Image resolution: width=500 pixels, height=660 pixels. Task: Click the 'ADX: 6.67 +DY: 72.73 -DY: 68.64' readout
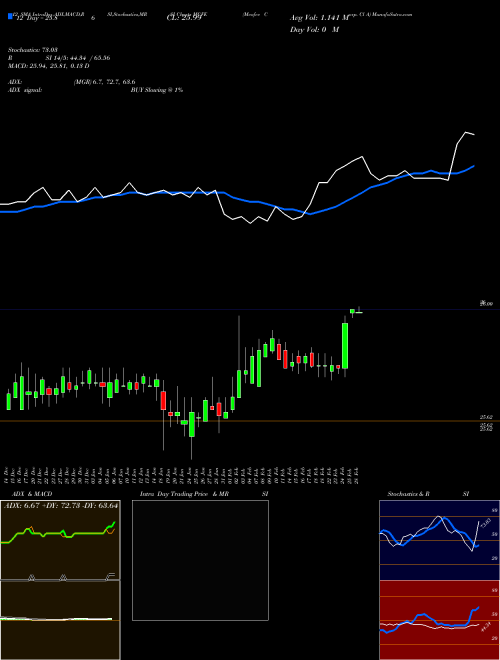(61, 506)
